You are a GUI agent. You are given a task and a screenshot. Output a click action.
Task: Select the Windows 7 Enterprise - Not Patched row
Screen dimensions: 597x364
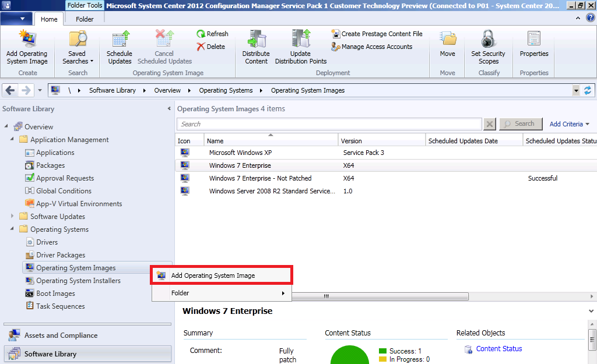(386, 178)
